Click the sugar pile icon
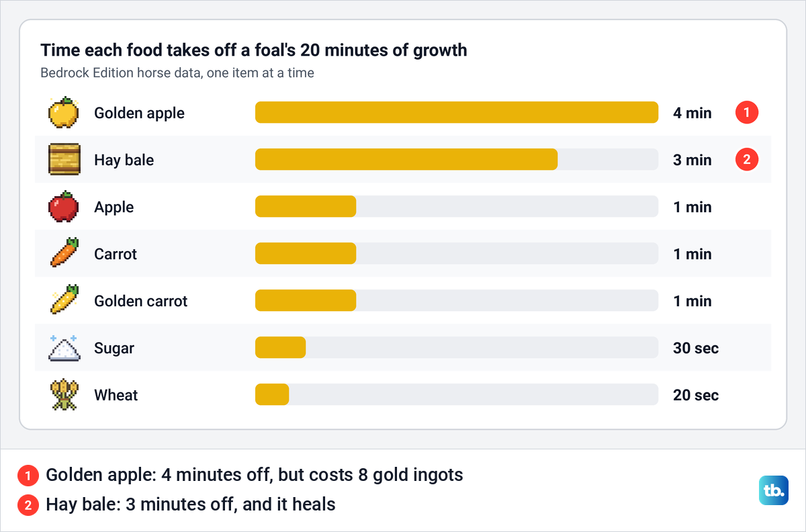The height and width of the screenshot is (532, 806). (64, 348)
